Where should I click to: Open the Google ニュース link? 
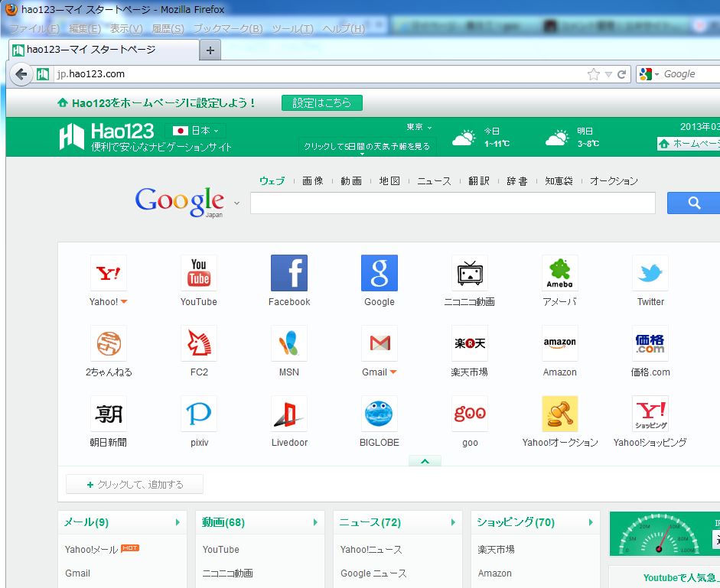pyautogui.click(x=373, y=573)
